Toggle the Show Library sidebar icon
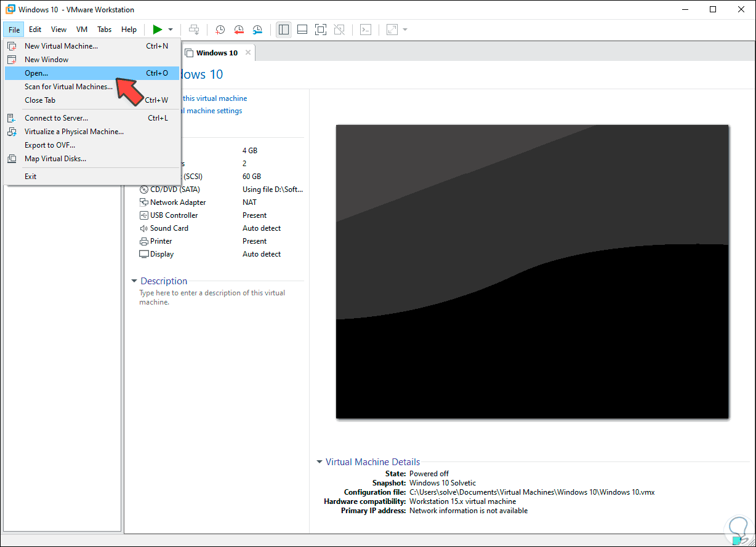The width and height of the screenshot is (756, 547). click(x=284, y=30)
